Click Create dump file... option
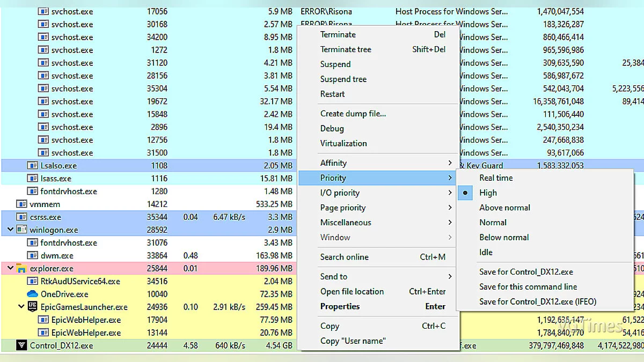 pos(353,114)
